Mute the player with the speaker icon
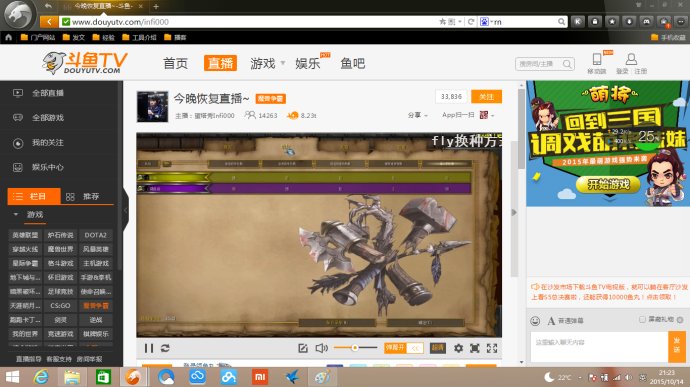The image size is (690, 387). pyautogui.click(x=321, y=348)
